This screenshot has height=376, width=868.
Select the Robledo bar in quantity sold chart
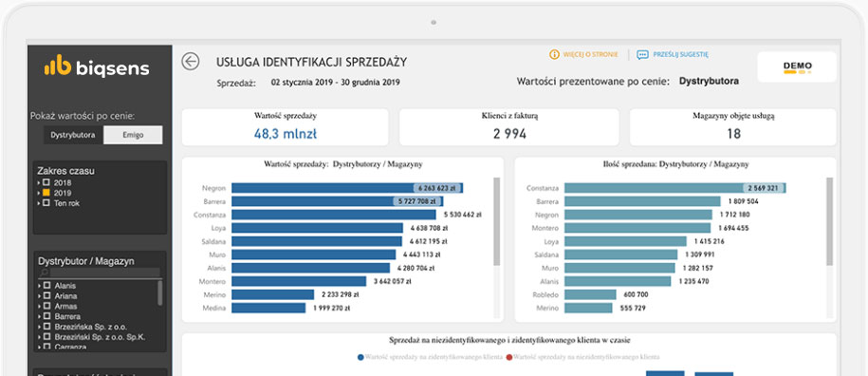pos(590,294)
